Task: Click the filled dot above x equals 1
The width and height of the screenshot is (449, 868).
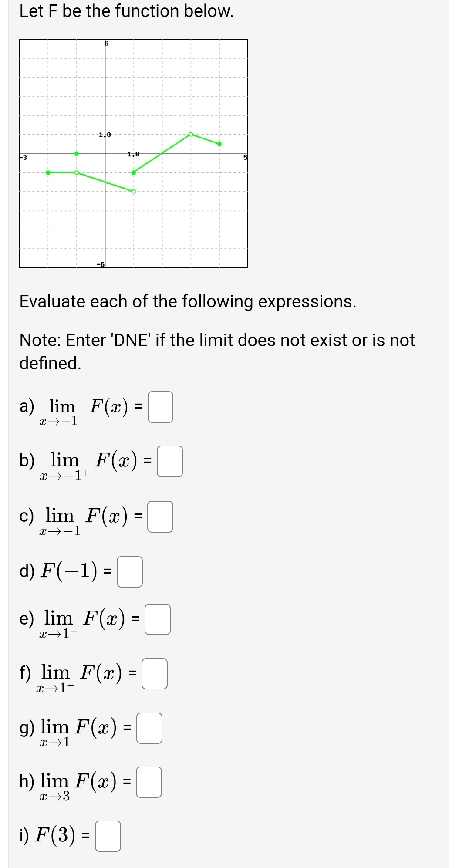Action: [133, 172]
